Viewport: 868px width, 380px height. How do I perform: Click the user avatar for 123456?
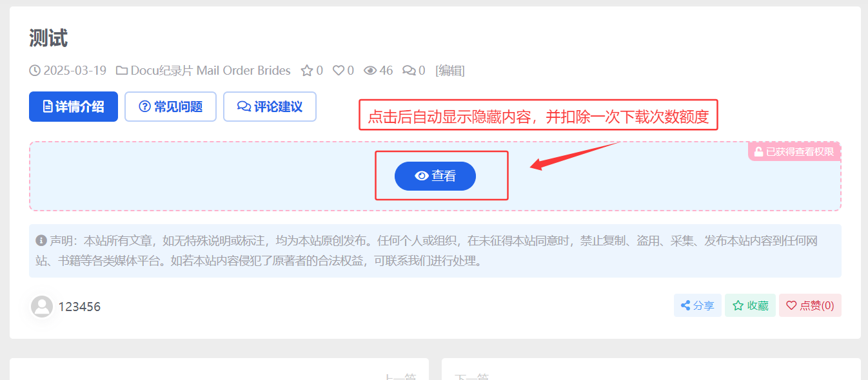pos(43,307)
